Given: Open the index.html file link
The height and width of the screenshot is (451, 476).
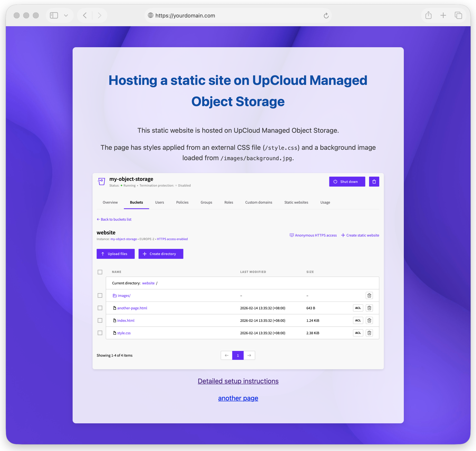Looking at the screenshot, I should click(125, 320).
